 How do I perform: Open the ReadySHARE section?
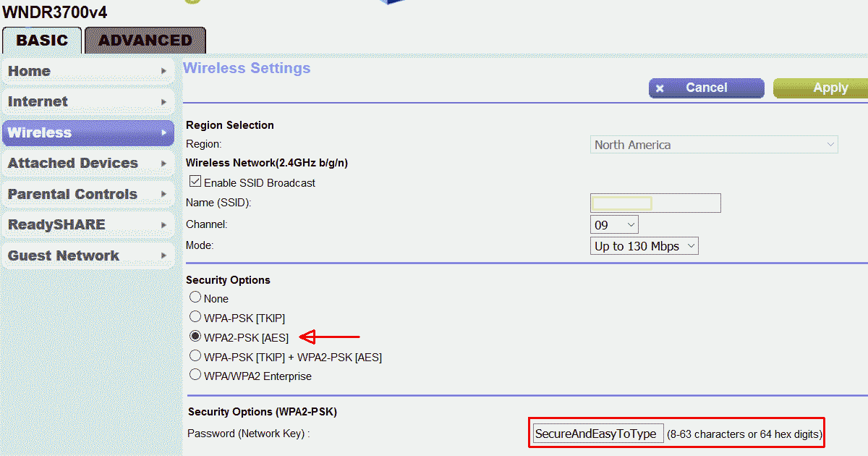88,225
